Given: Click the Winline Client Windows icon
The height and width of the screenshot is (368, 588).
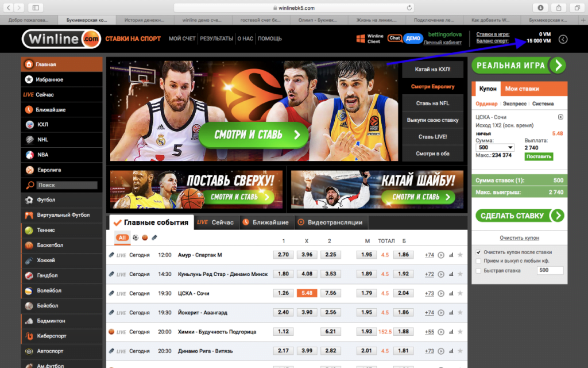Looking at the screenshot, I should pyautogui.click(x=361, y=39).
